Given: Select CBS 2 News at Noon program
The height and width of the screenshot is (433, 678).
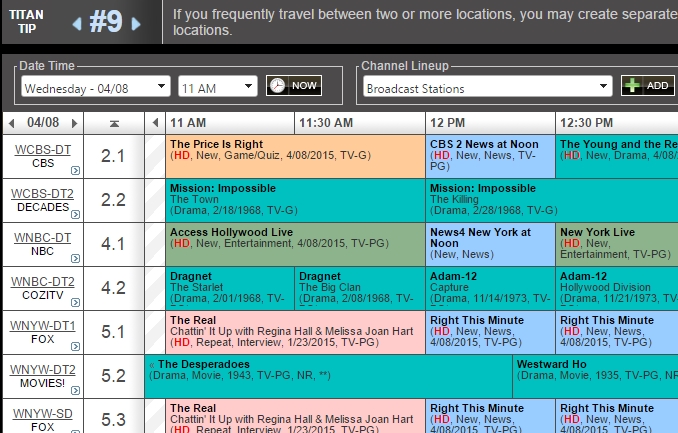Looking at the screenshot, I should click(490, 157).
